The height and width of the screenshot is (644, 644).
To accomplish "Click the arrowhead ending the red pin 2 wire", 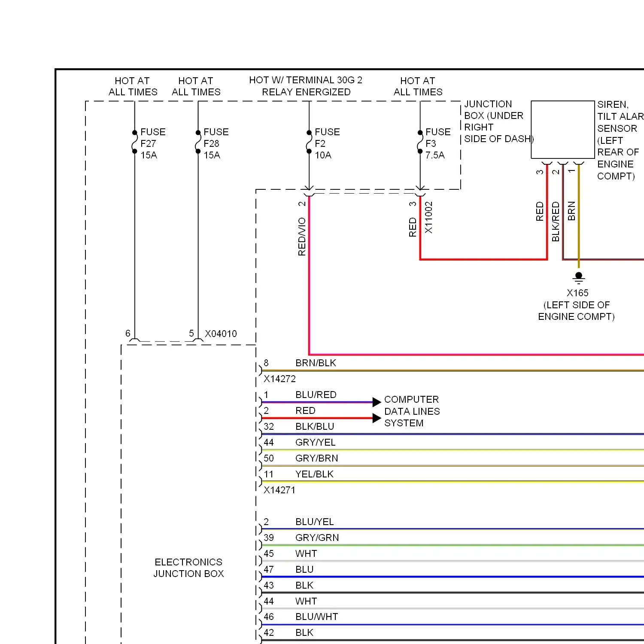I will tap(377, 418).
